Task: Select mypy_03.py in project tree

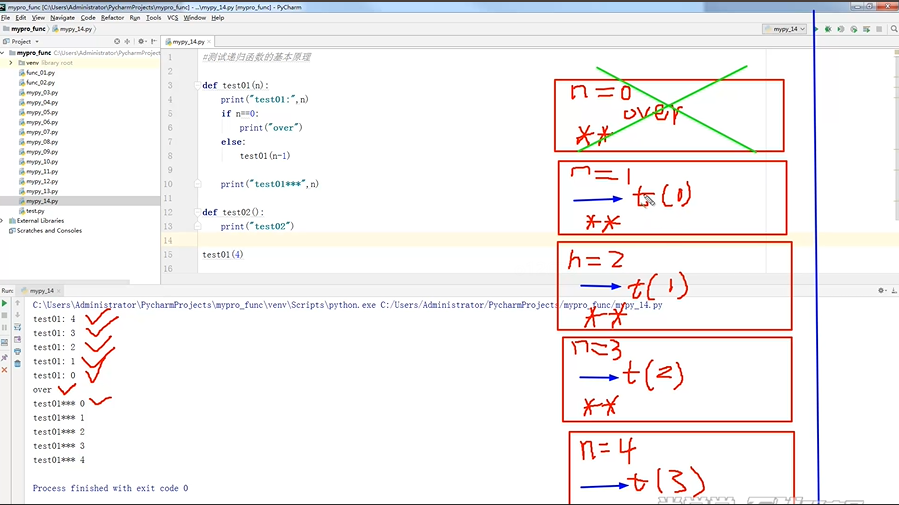Action: point(42,92)
